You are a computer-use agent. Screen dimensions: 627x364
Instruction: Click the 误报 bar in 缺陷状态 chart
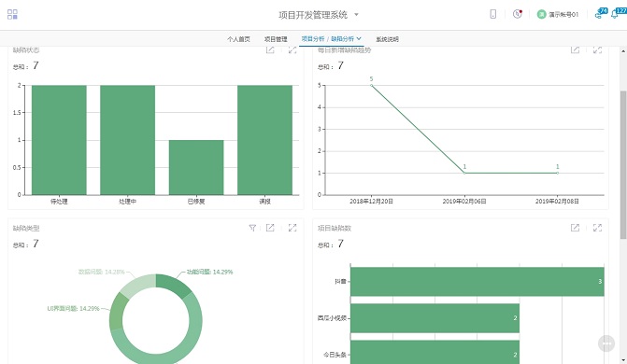click(264, 140)
